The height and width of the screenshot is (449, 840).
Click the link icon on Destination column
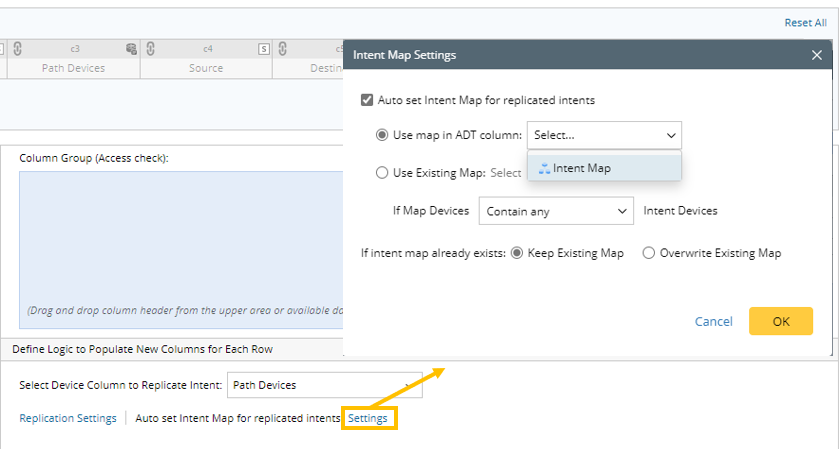283,48
